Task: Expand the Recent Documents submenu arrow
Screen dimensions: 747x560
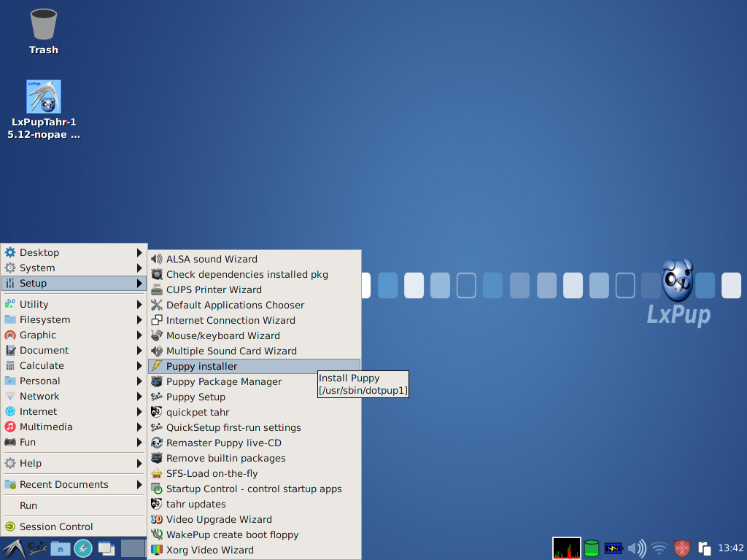Action: pyautogui.click(x=139, y=484)
